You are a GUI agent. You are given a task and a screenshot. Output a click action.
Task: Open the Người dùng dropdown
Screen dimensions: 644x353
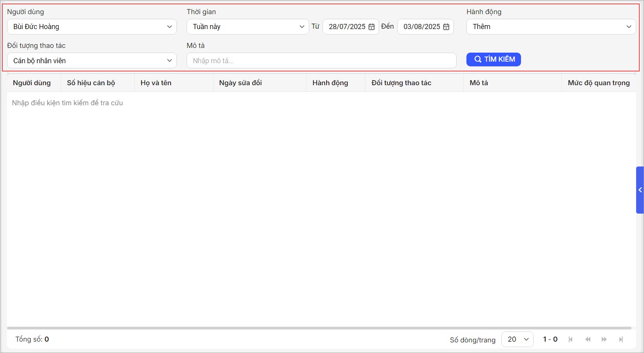[92, 27]
